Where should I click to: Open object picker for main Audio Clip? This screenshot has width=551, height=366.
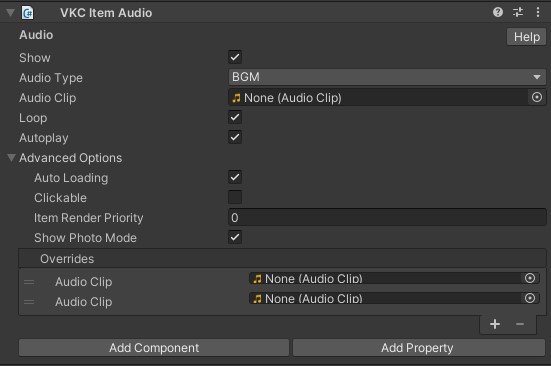(537, 97)
